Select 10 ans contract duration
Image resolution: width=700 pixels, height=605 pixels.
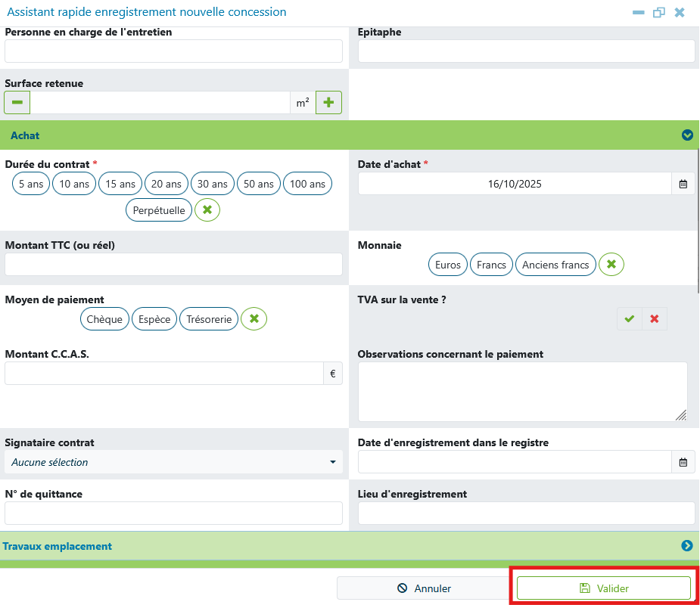pos(74,184)
